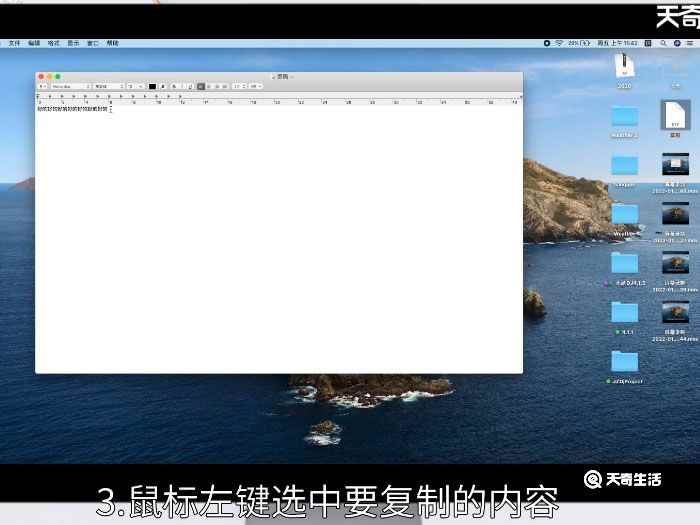
Task: Open the 格式 menu in the menu bar
Action: tap(54, 43)
